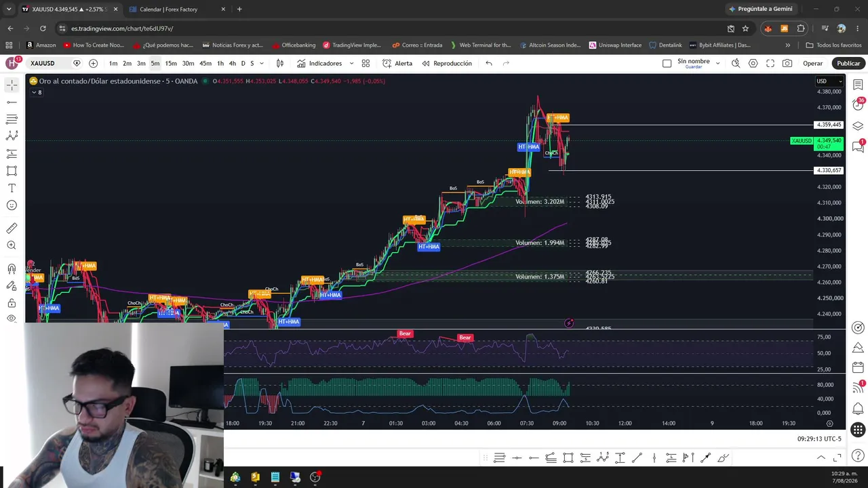Open the emoji and icons tool

click(x=12, y=205)
